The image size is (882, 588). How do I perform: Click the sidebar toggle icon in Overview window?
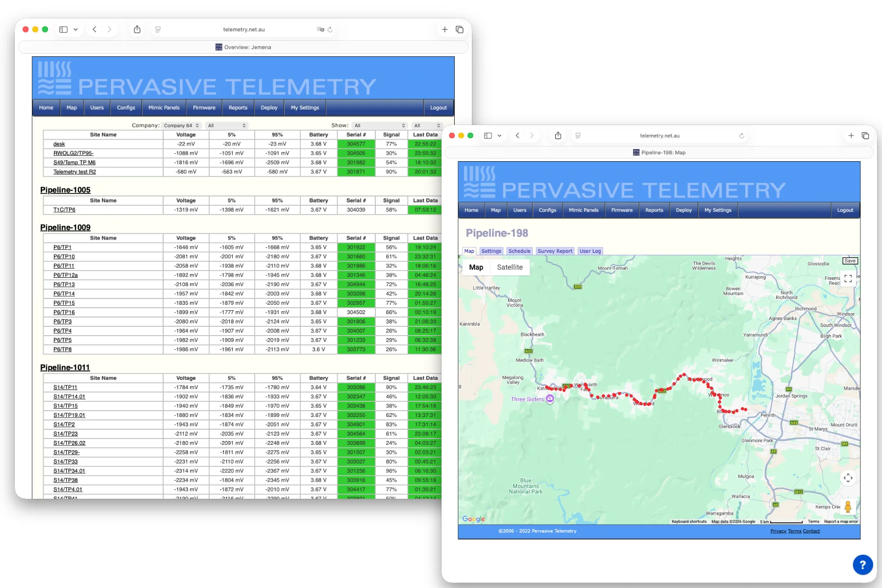(63, 29)
